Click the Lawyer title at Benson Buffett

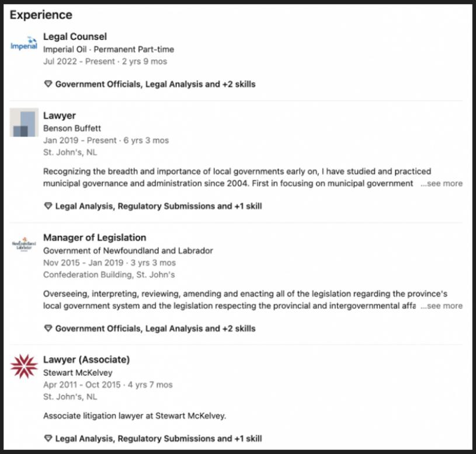[60, 116]
